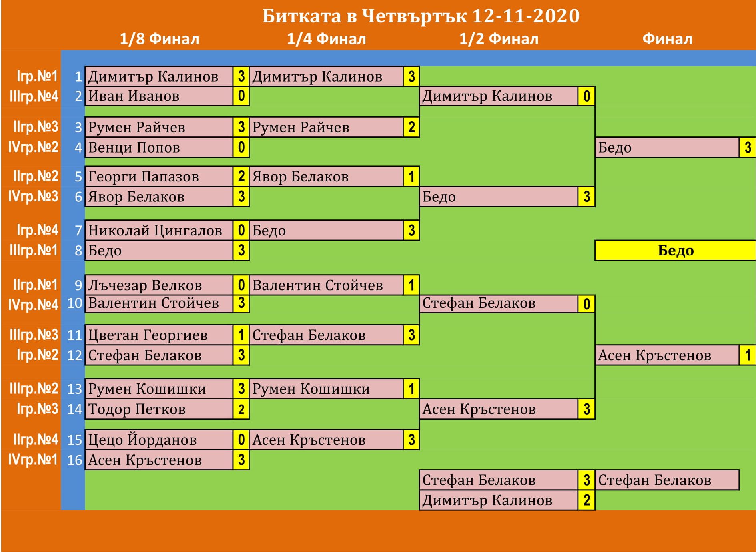756x552 pixels.
Task: Select the Иван Иванов name cell
Action: [x=159, y=96]
